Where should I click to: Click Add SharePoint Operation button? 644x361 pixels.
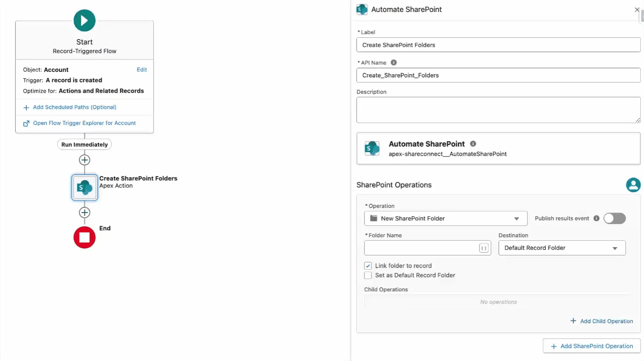[x=592, y=346]
